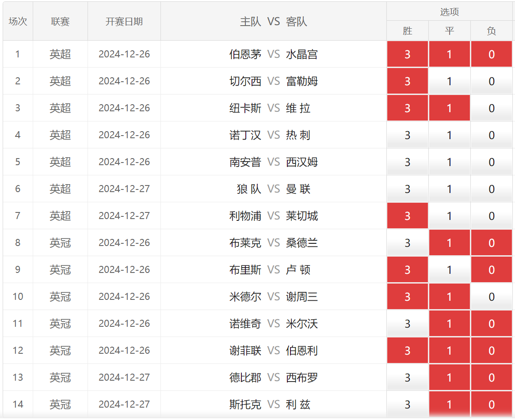Click date 2024-12-27 in match 13
The width and height of the screenshot is (515, 420).
[x=124, y=377]
